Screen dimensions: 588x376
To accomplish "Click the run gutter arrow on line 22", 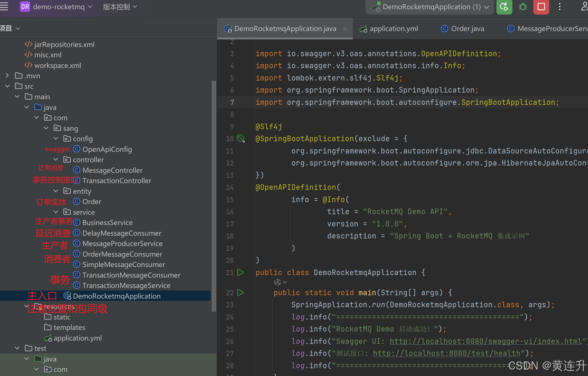I will (240, 292).
